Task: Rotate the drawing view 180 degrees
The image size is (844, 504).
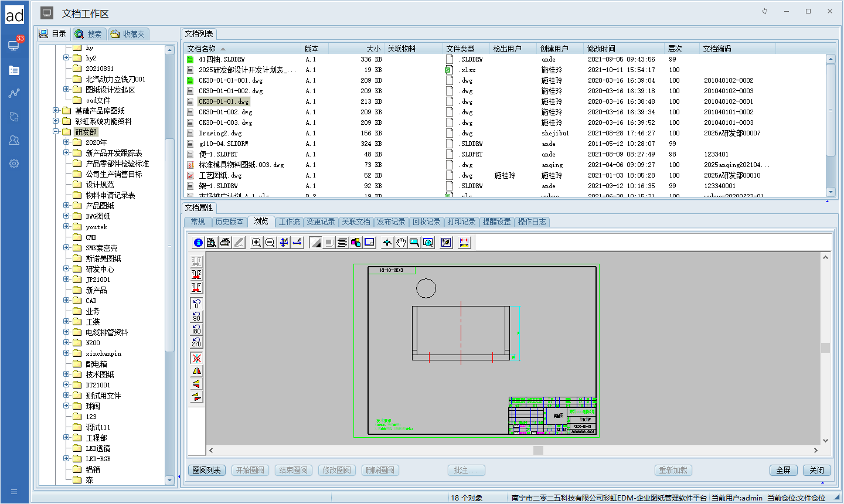Action: click(196, 329)
